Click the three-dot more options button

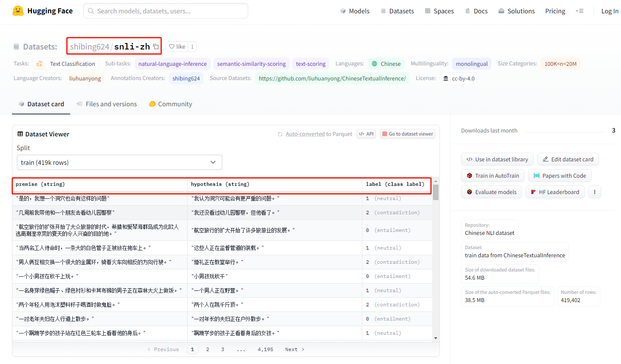595,192
